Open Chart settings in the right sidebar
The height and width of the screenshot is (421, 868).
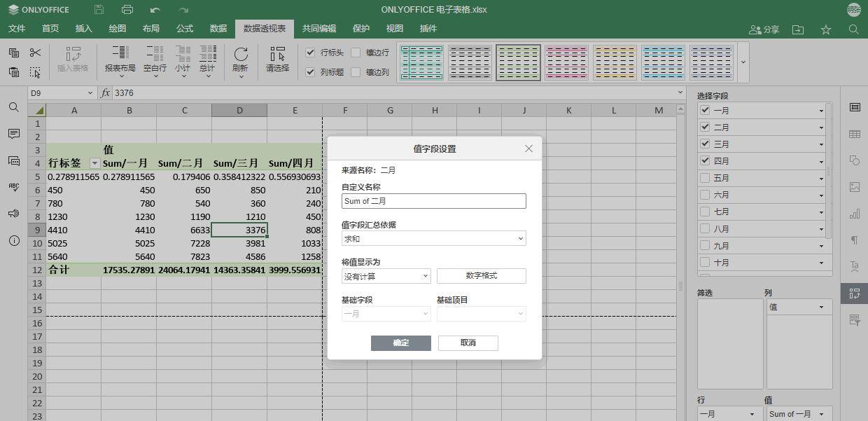855,213
